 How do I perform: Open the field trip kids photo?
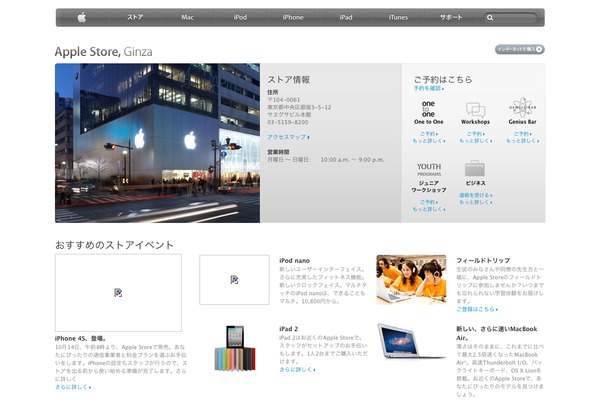pos(412,279)
